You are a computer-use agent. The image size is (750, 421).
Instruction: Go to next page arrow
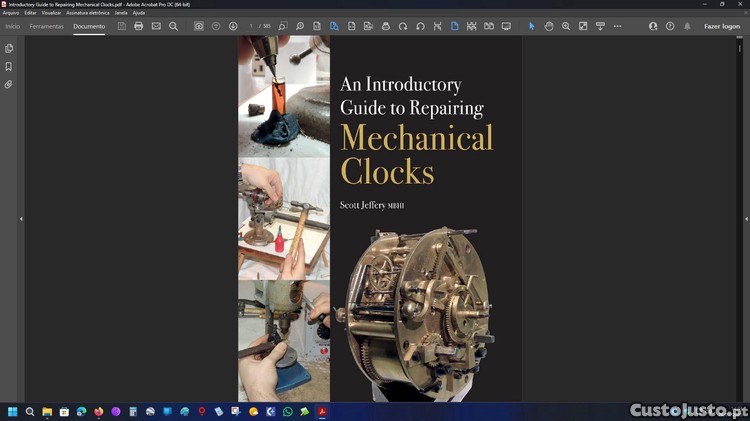coord(233,26)
